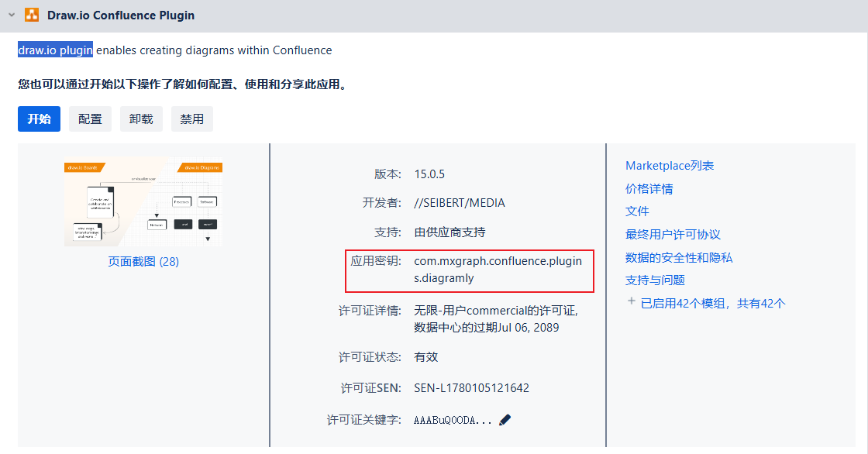Edit the license key with pencil icon
The height and width of the screenshot is (454, 868).
[505, 420]
